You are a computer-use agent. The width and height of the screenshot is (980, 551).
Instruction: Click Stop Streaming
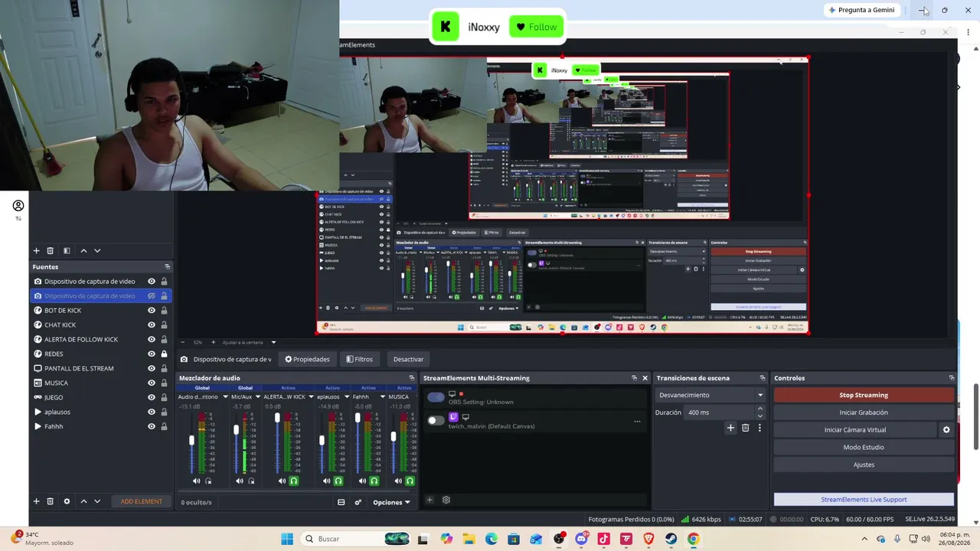864,395
